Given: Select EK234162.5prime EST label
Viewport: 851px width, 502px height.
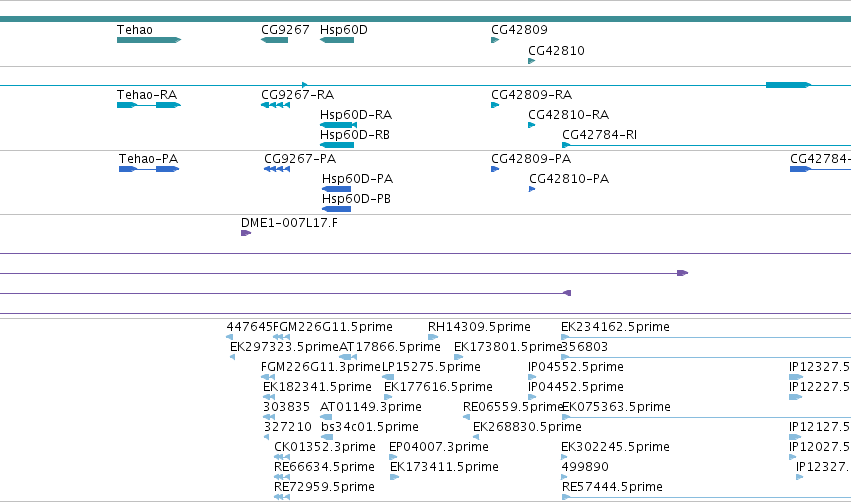Looking at the screenshot, I should click(615, 327).
